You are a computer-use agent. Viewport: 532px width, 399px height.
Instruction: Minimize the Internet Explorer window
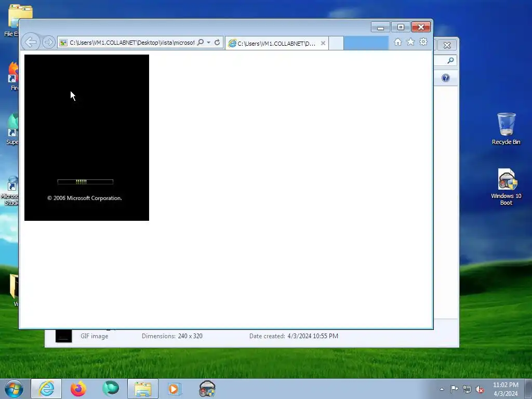(380, 27)
